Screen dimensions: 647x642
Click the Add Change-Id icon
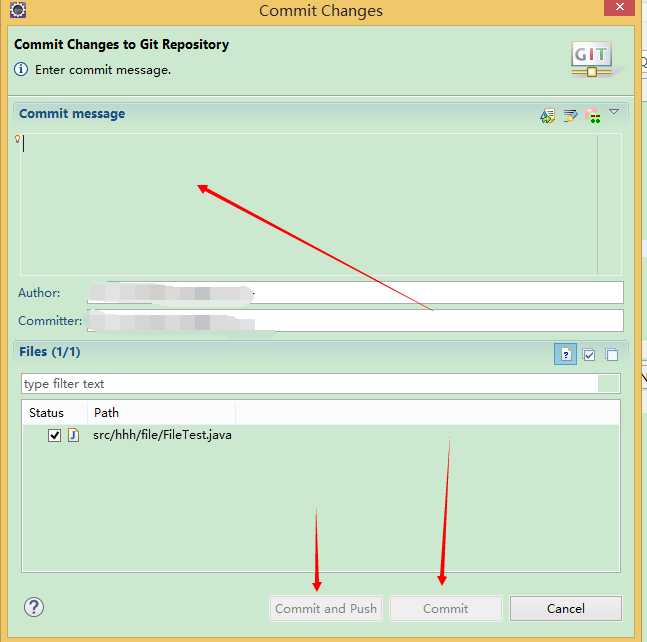593,116
